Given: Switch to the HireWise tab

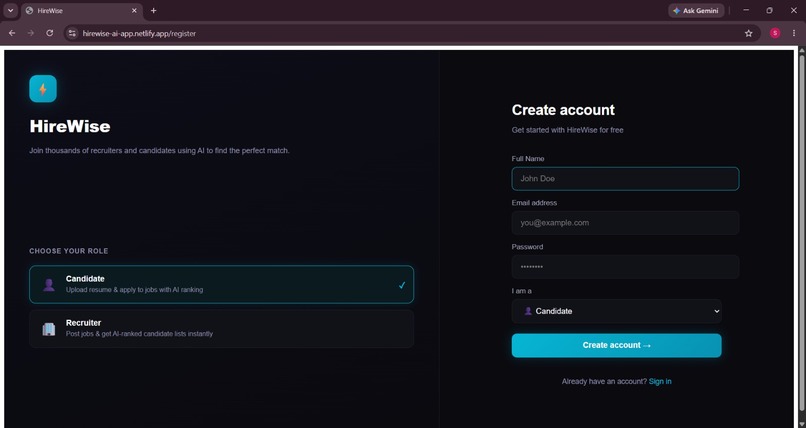Looking at the screenshot, I should pyautogui.click(x=82, y=10).
